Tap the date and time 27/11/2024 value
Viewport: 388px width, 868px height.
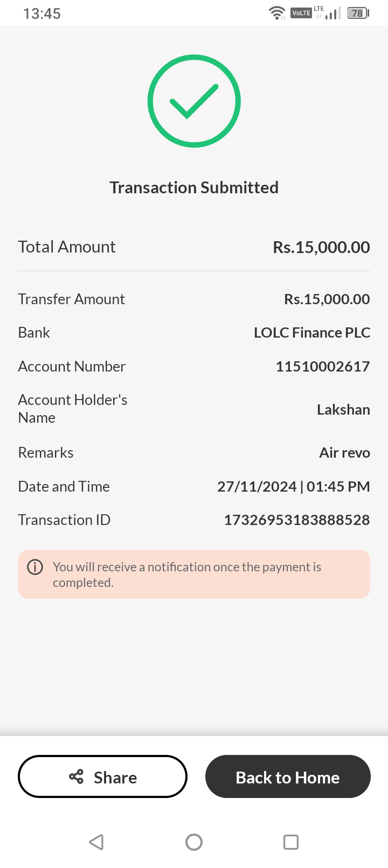tap(294, 486)
